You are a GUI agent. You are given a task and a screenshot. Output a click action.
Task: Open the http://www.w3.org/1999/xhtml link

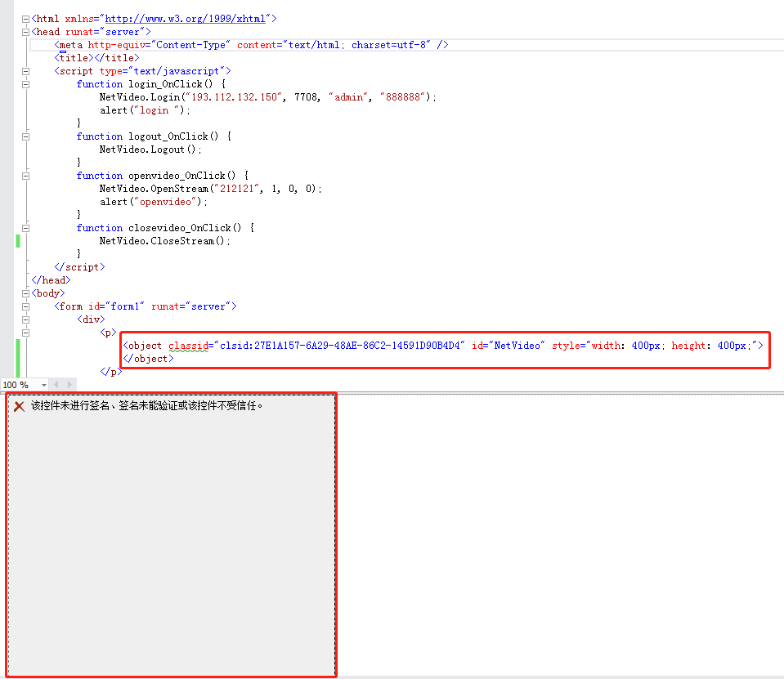pyautogui.click(x=185, y=19)
